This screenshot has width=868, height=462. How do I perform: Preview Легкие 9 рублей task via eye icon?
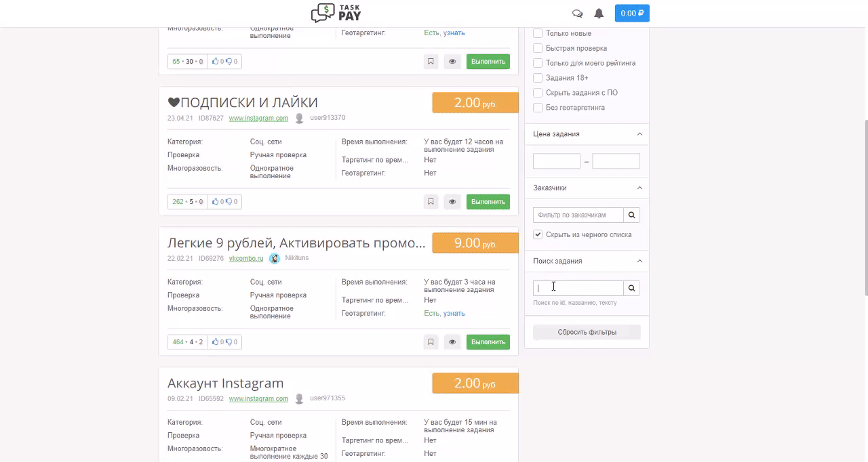pyautogui.click(x=452, y=341)
